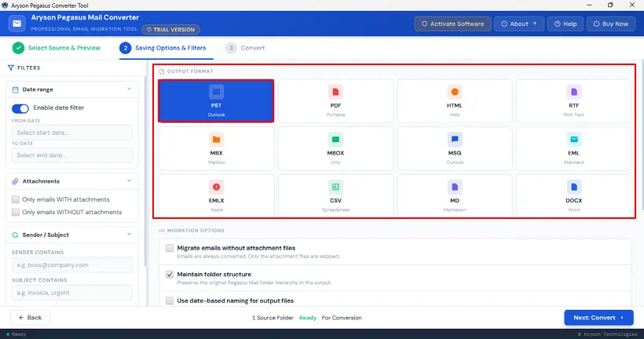The width and height of the screenshot is (644, 339).
Task: Click the Output Format document icon
Action: tap(162, 71)
